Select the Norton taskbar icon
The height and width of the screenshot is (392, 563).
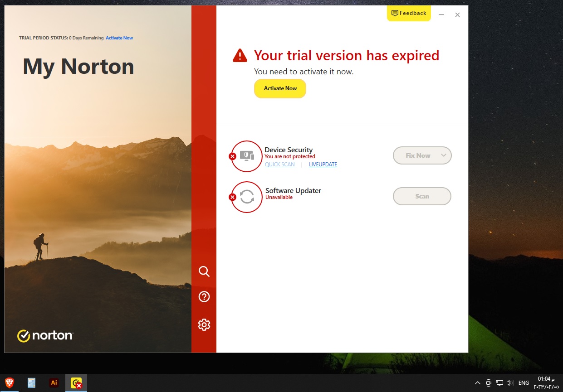point(76,383)
